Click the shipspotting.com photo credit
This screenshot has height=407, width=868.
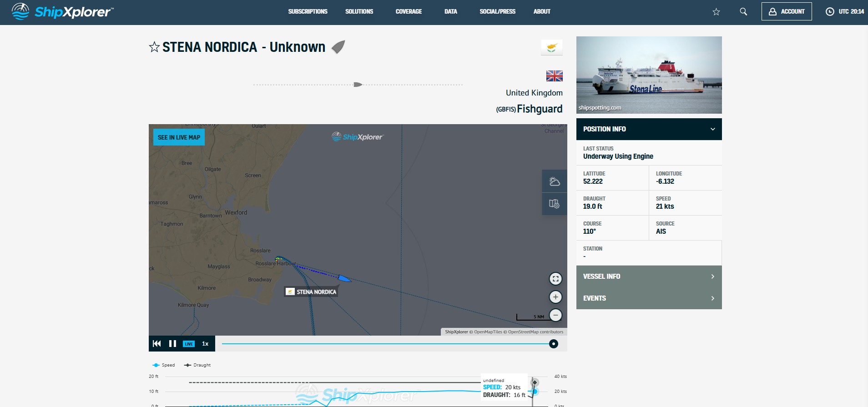click(x=600, y=108)
